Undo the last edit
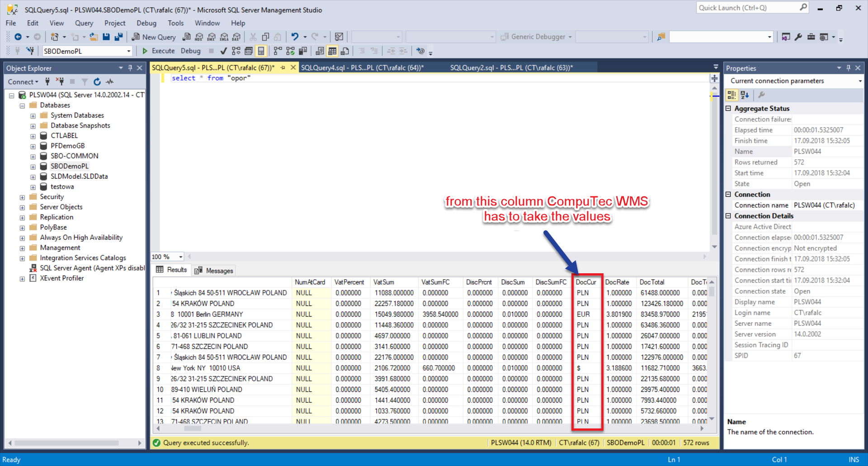This screenshot has width=868, height=466. [x=295, y=37]
